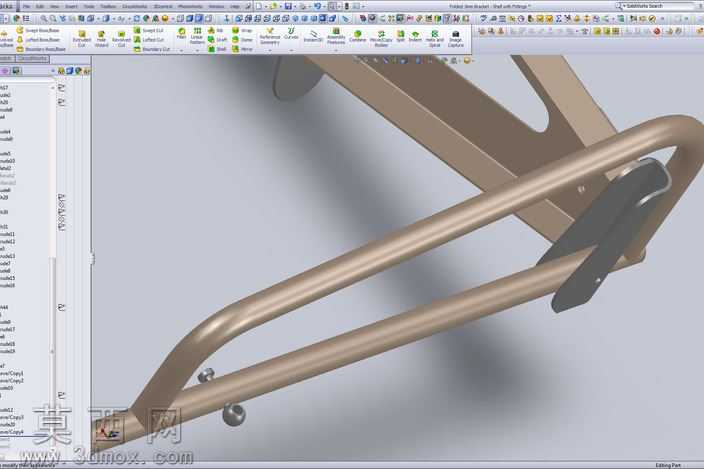Open the undo dropdown arrow
Viewport: 704px width, 469px height.
[325, 6]
